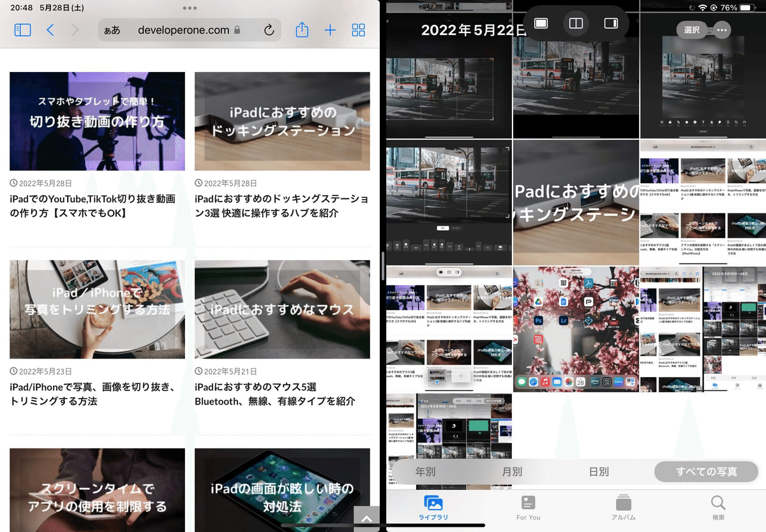The height and width of the screenshot is (532, 766).
Task: Switch to the For You tab in Photos
Action: 527,508
